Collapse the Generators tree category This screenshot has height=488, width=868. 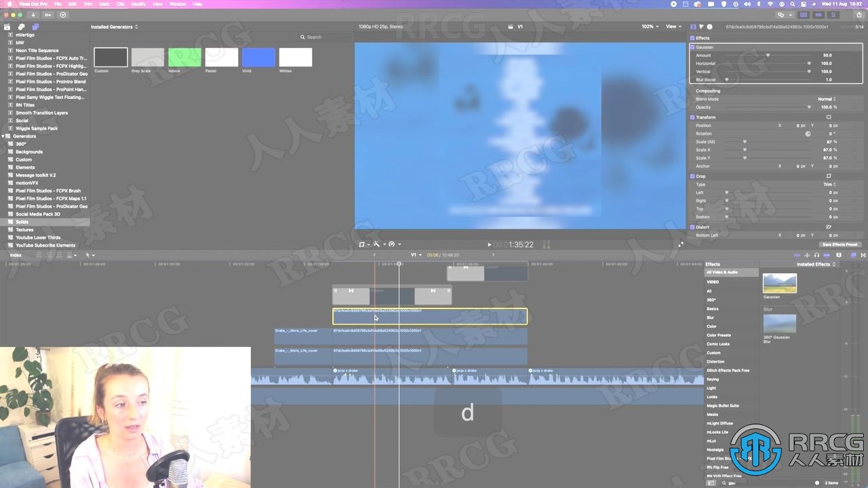tap(3, 136)
